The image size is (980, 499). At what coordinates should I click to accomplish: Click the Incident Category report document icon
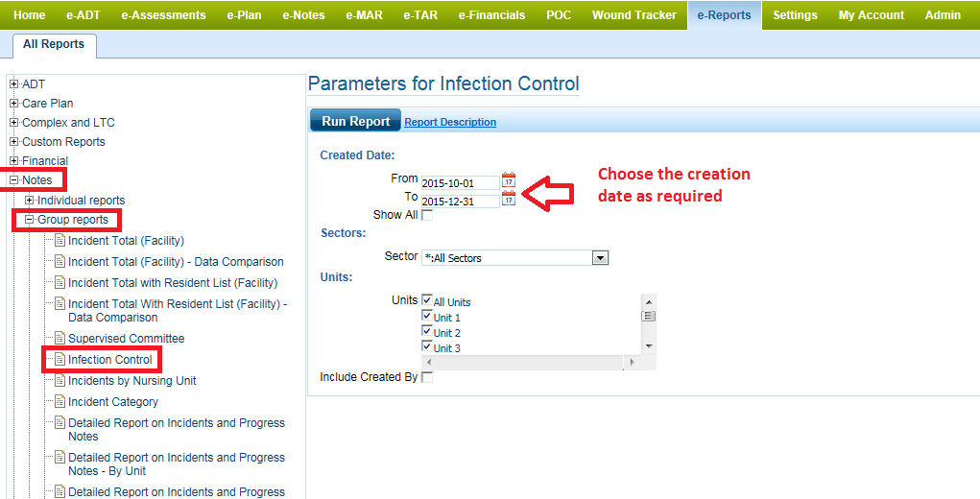pos(60,402)
